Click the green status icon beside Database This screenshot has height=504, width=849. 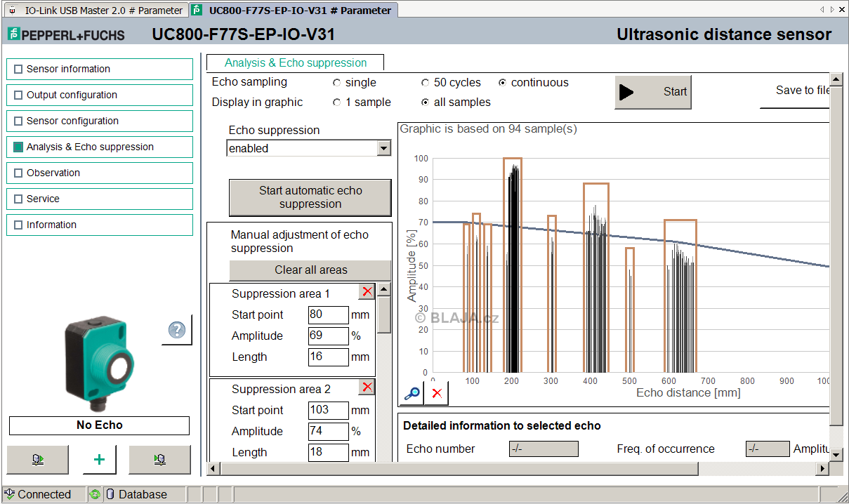[95, 494]
